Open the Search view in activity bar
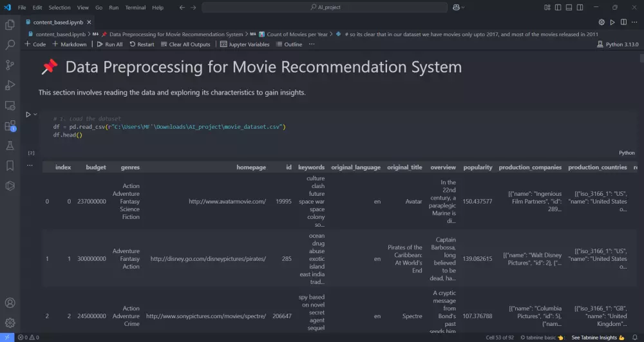The height and width of the screenshot is (342, 644). coord(10,44)
